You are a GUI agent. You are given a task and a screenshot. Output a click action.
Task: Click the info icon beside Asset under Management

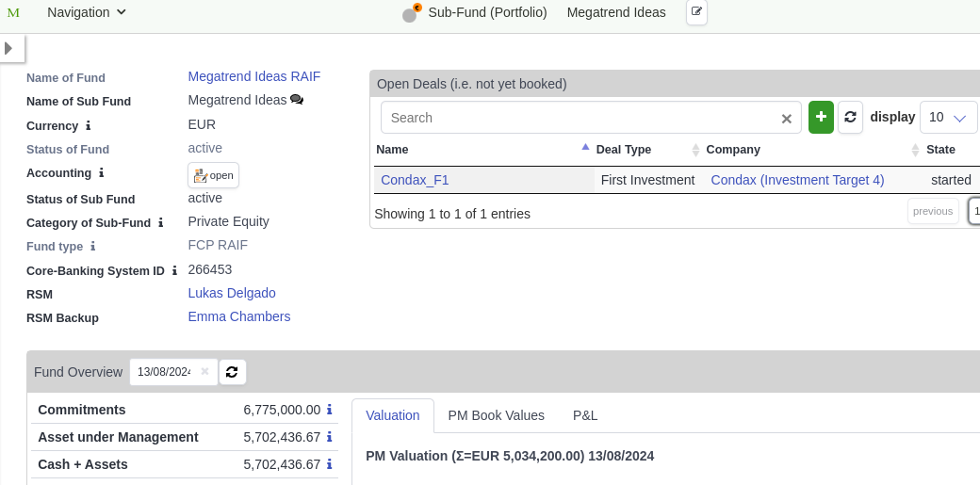tap(330, 437)
